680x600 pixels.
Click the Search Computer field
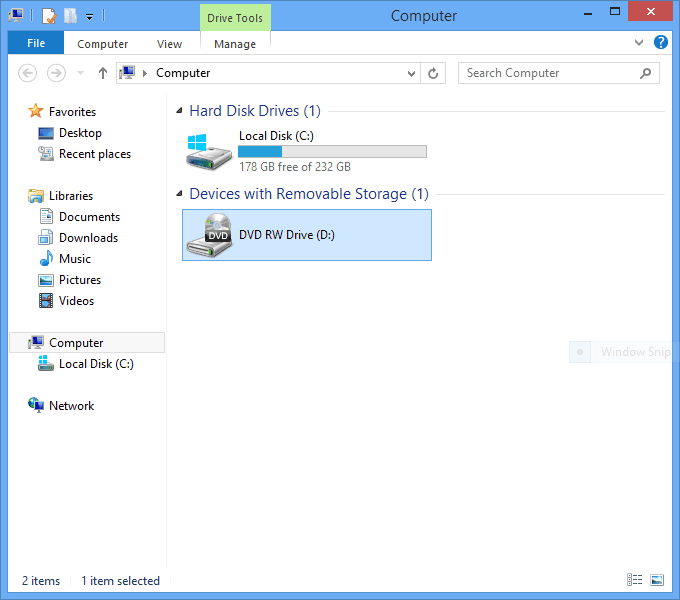(x=559, y=73)
